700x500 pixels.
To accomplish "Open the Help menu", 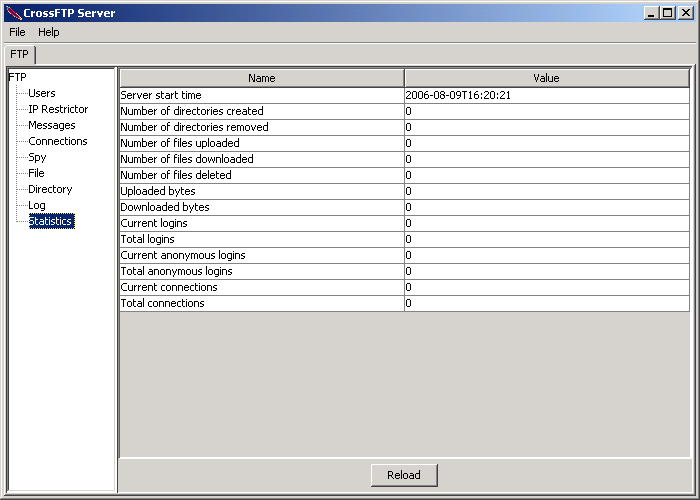I will click(49, 32).
